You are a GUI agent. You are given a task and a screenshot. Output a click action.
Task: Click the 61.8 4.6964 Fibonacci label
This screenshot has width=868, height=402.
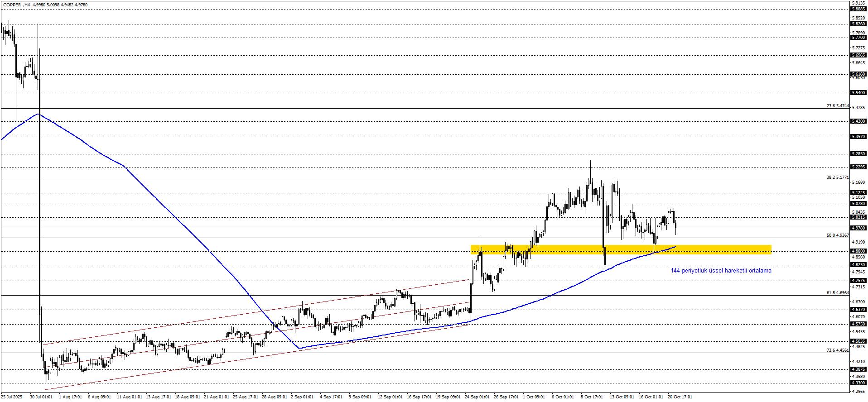tap(837, 293)
